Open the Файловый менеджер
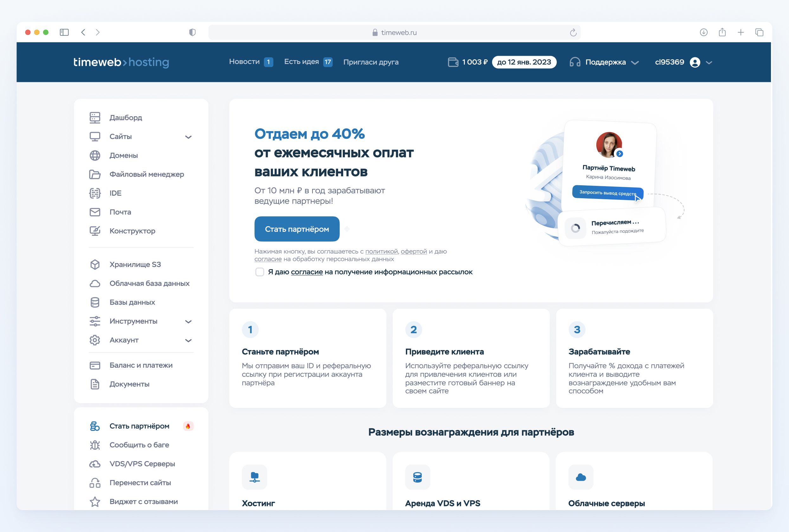The image size is (789, 532). 147,174
